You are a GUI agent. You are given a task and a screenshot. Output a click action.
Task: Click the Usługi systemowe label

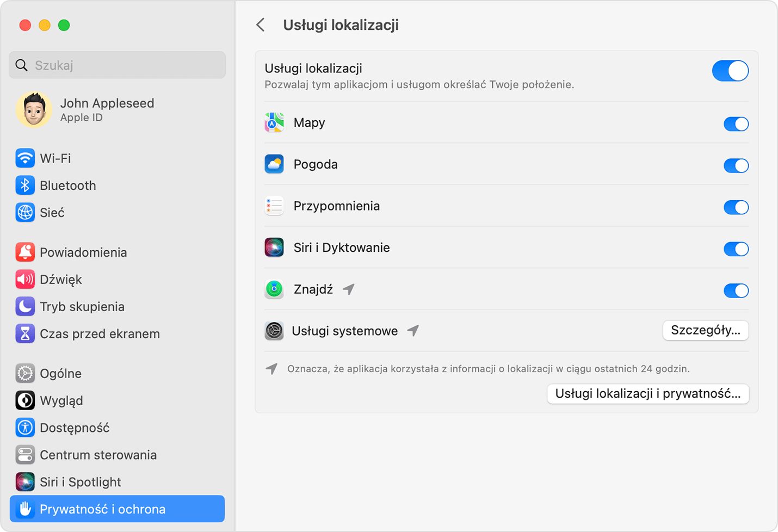(344, 331)
